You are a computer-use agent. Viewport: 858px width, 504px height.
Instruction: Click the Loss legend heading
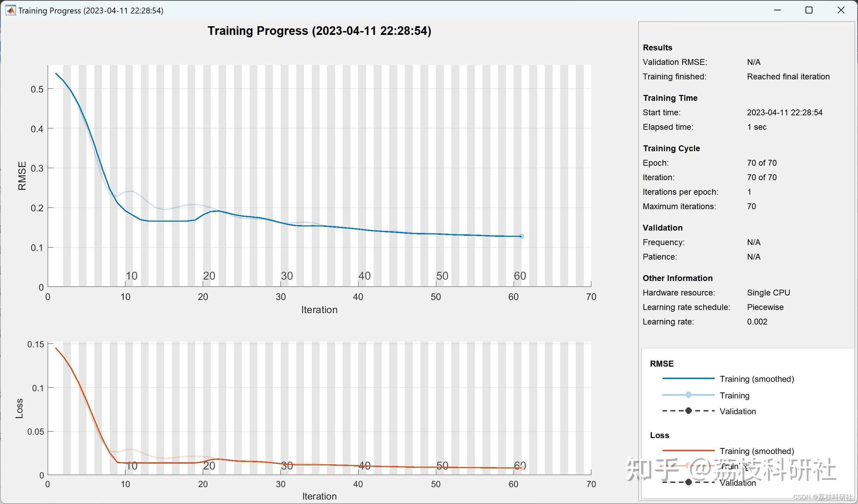659,435
